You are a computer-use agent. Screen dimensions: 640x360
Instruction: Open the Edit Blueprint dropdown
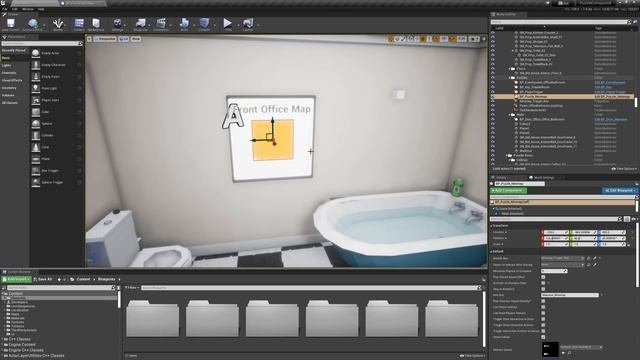tap(620, 191)
